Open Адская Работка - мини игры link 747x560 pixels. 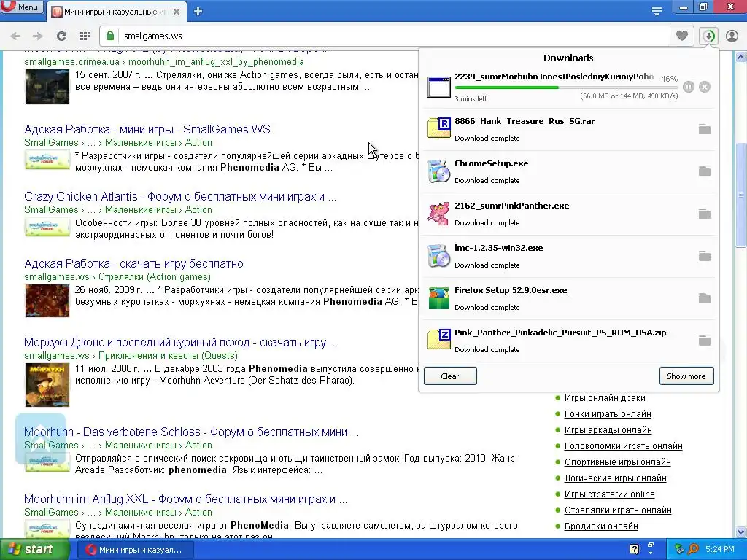point(147,129)
